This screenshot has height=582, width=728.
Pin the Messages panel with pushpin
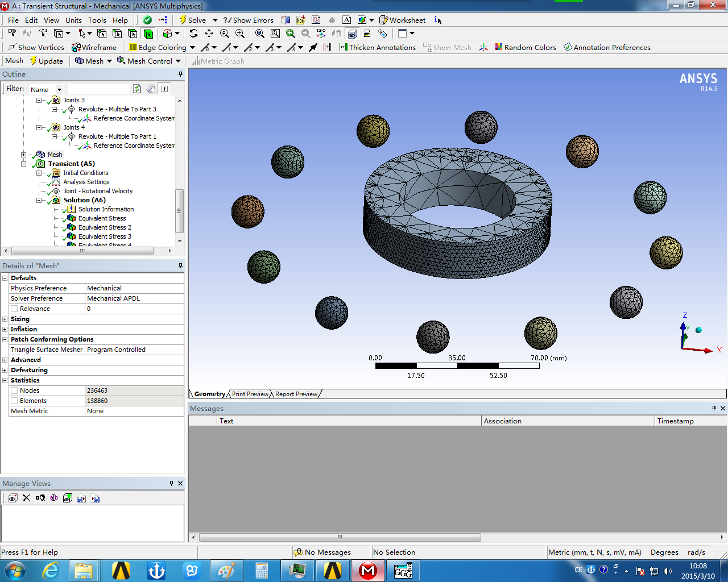714,408
